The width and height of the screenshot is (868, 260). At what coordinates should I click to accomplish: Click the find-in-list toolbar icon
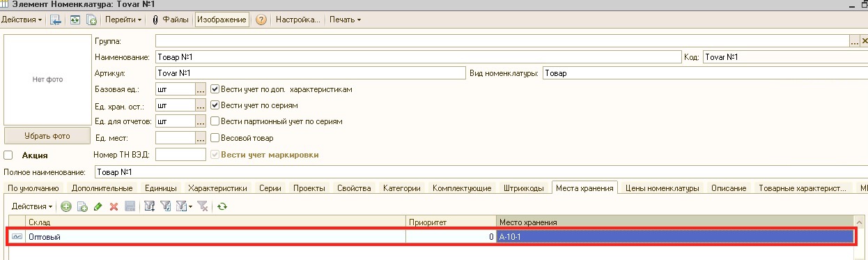(56, 20)
